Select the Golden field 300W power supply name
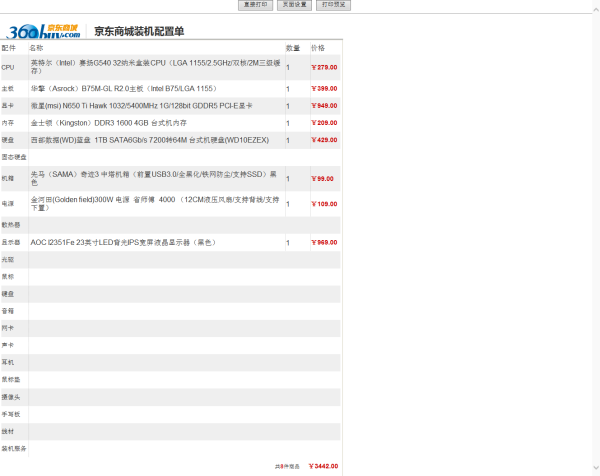 (155, 204)
